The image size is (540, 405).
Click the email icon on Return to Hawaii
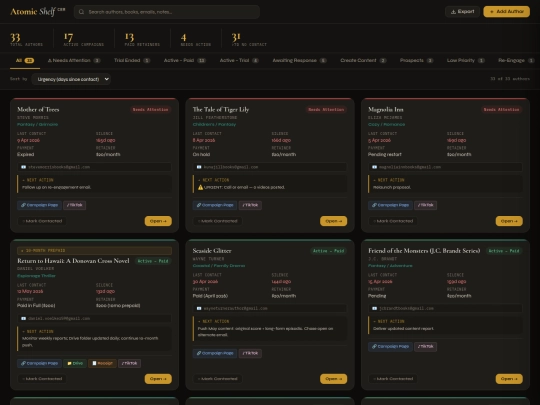point(23,319)
